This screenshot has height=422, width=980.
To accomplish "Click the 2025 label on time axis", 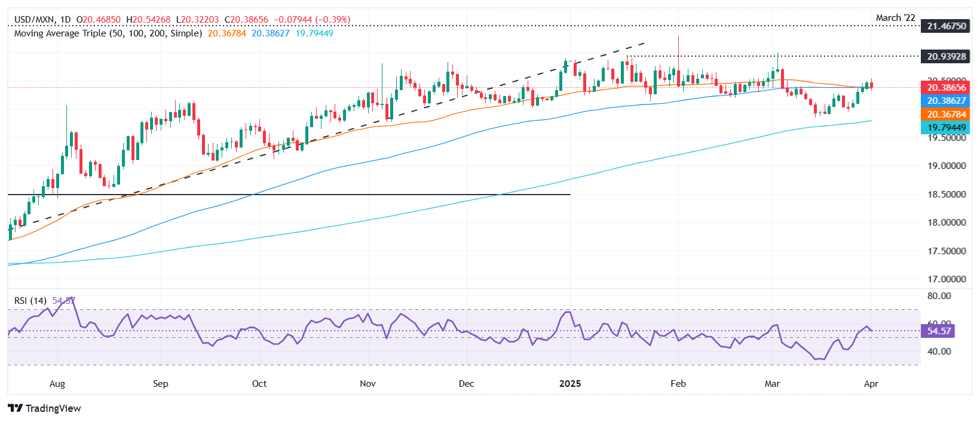I will click(569, 383).
